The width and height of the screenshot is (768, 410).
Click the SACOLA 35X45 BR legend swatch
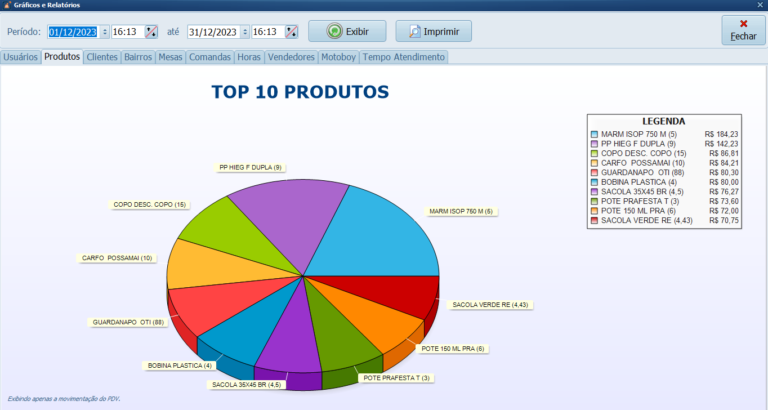pyautogui.click(x=595, y=192)
